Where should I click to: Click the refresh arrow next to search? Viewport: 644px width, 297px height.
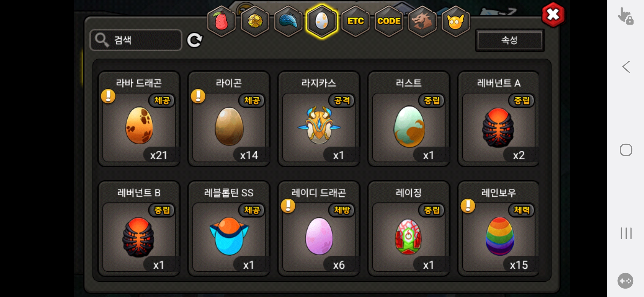point(195,40)
